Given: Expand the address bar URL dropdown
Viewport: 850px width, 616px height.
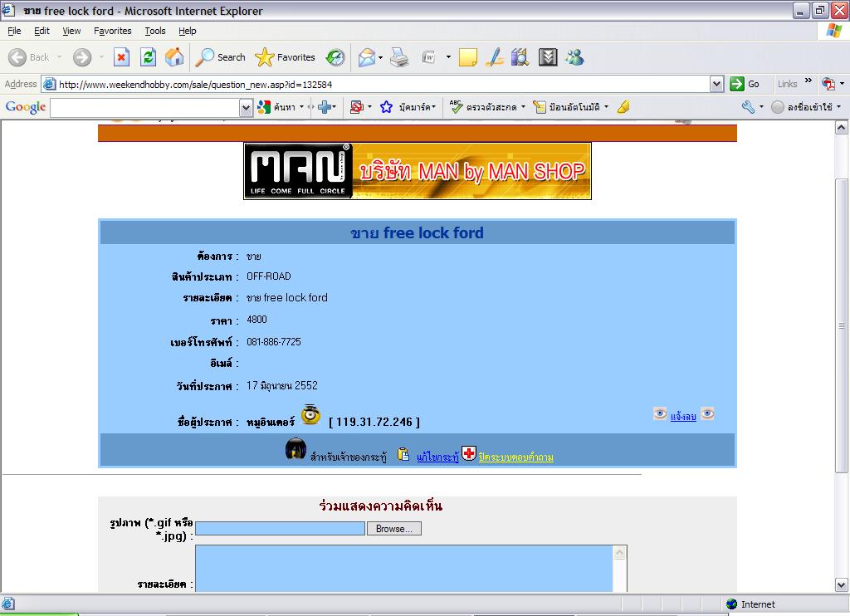Looking at the screenshot, I should click(x=717, y=84).
